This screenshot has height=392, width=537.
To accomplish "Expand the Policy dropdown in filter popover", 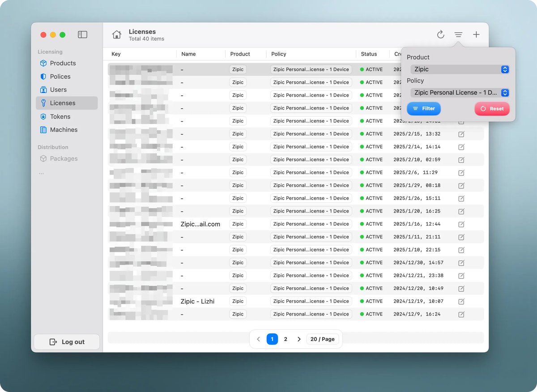I will 460,93.
